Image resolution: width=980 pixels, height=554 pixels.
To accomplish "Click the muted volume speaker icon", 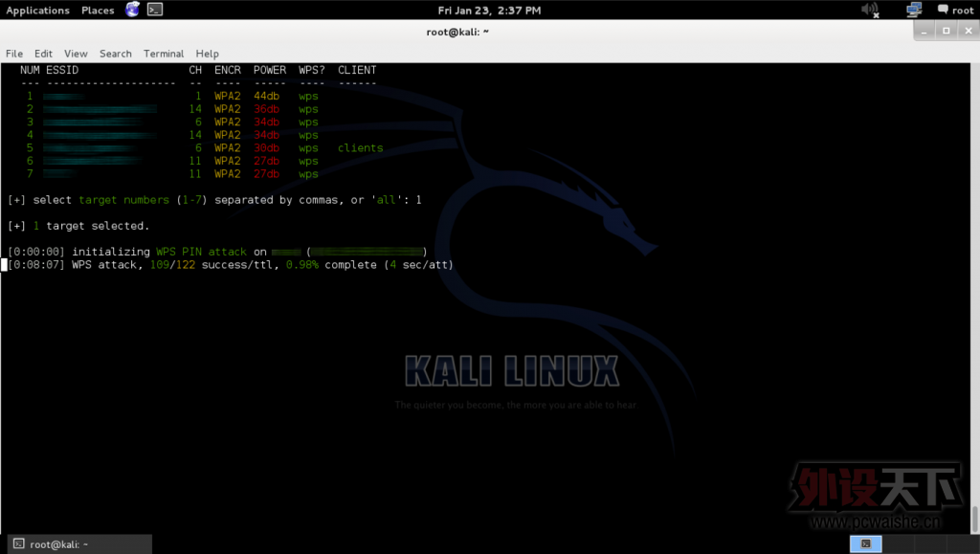I will click(x=870, y=10).
